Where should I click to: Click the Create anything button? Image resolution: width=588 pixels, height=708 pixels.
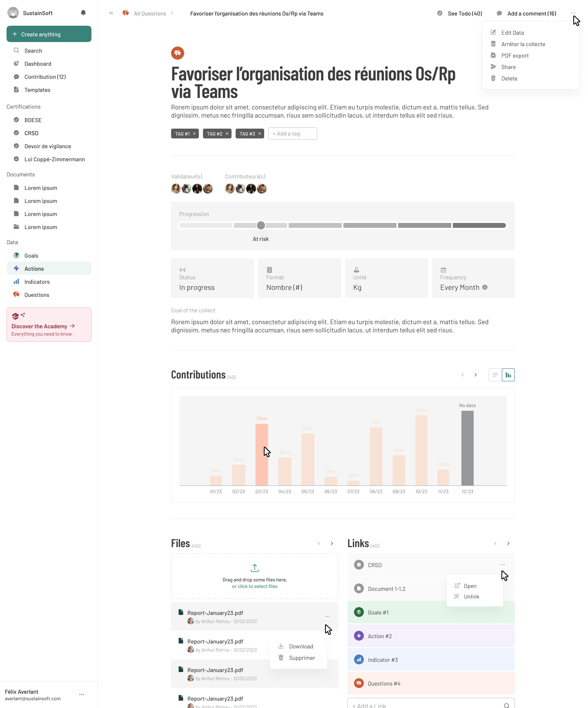(x=49, y=34)
